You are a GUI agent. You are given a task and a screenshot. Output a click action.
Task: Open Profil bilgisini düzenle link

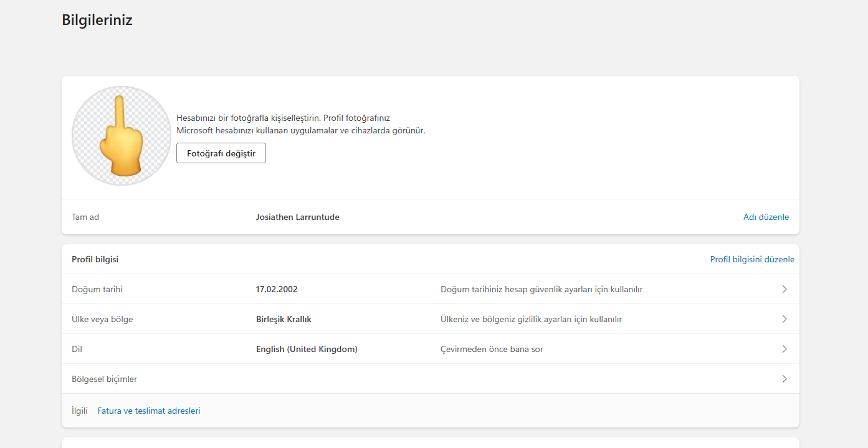(x=752, y=259)
